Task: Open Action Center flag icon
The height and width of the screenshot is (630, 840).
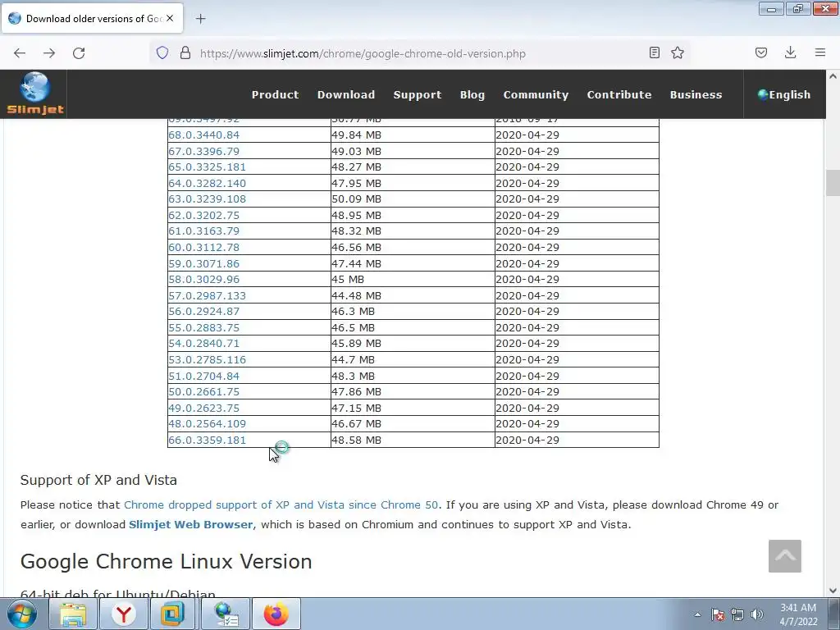Action: pyautogui.click(x=718, y=614)
